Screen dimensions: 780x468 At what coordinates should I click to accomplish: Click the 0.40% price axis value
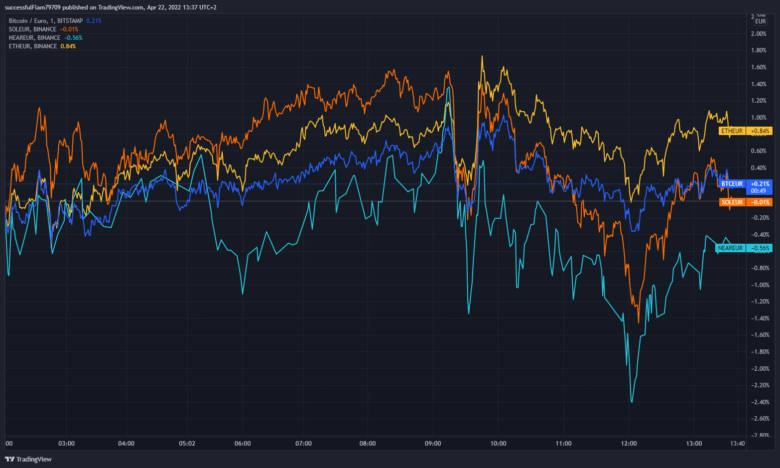coord(759,168)
